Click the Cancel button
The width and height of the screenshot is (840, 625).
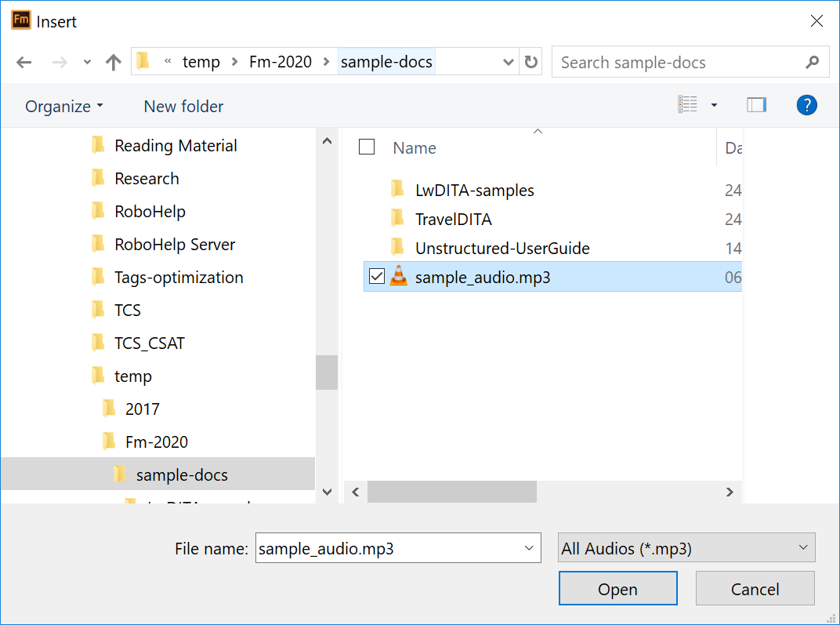click(x=755, y=589)
